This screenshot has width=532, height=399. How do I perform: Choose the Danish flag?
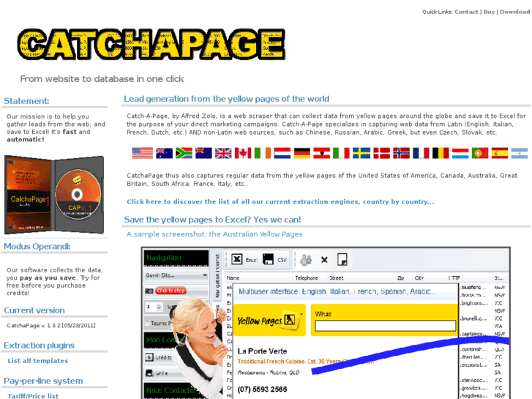click(x=382, y=153)
